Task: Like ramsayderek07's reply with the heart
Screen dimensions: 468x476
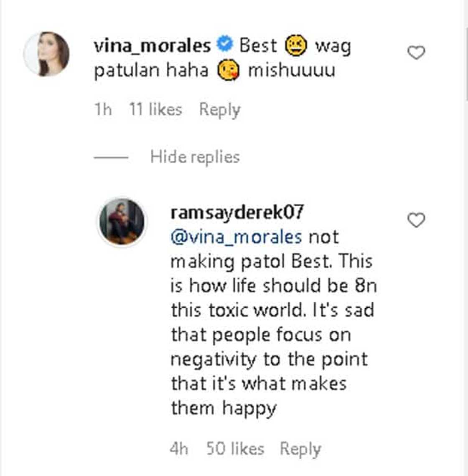Action: coord(416,220)
